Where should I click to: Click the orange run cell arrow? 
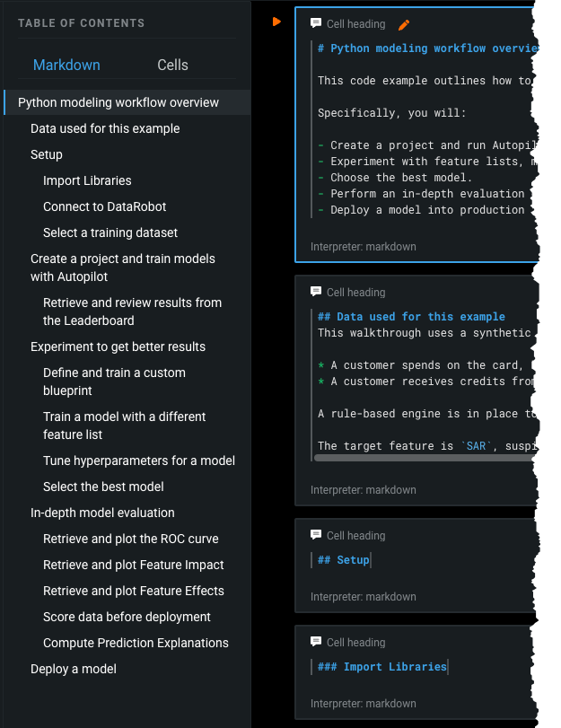coord(276,22)
